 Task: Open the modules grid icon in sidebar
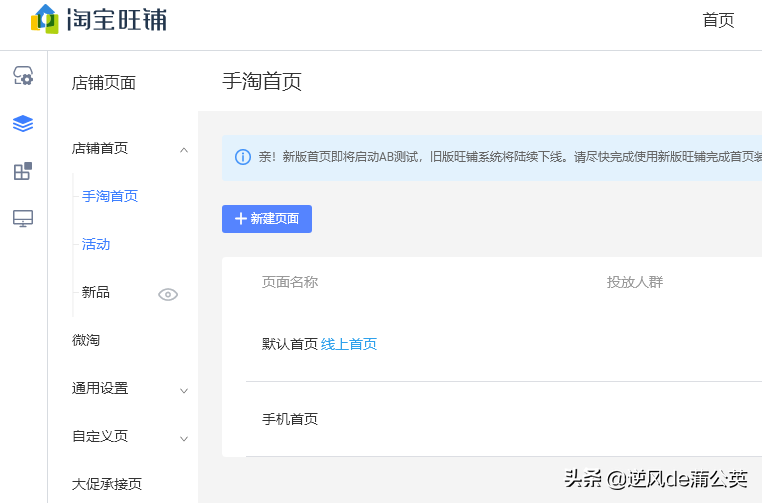(x=23, y=171)
